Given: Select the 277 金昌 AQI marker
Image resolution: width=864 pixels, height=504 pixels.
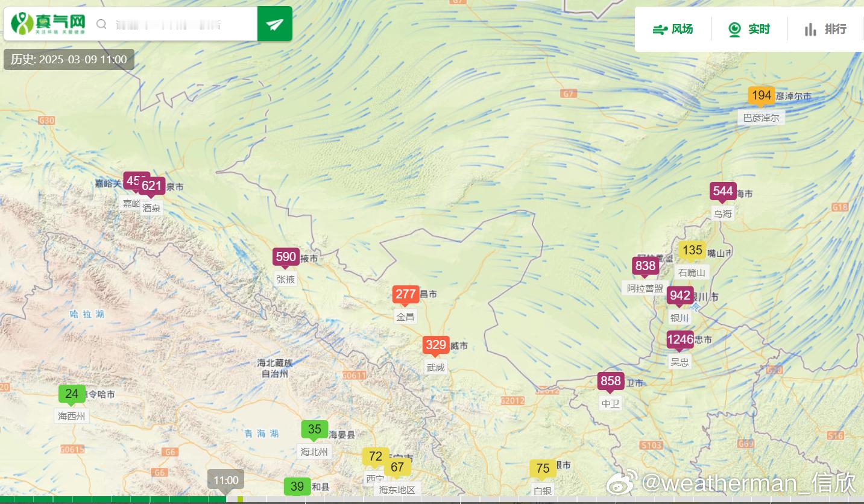Looking at the screenshot, I should [406, 295].
